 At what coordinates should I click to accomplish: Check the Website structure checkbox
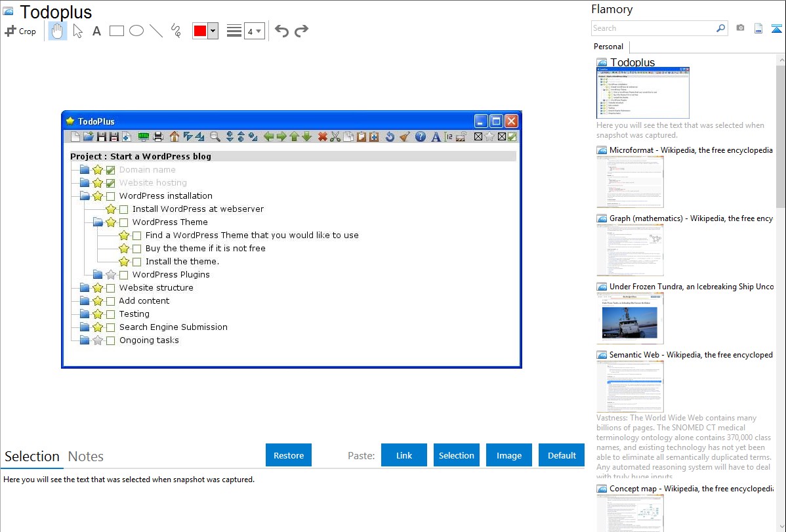(x=111, y=288)
